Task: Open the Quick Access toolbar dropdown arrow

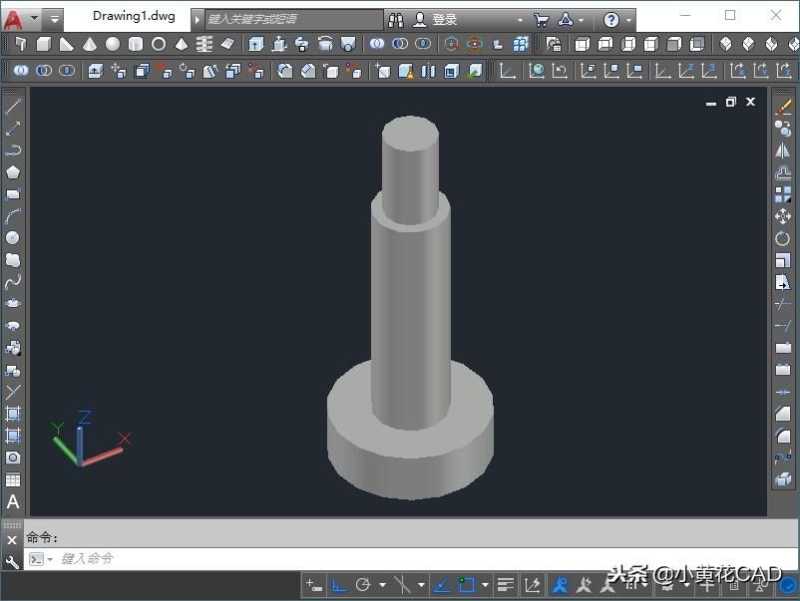Action: pyautogui.click(x=54, y=16)
